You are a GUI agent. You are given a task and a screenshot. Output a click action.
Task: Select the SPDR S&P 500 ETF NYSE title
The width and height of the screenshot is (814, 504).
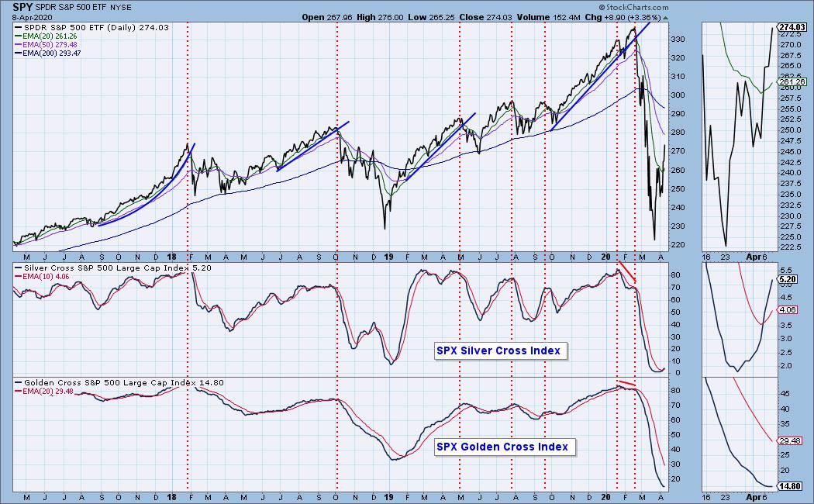[83, 8]
